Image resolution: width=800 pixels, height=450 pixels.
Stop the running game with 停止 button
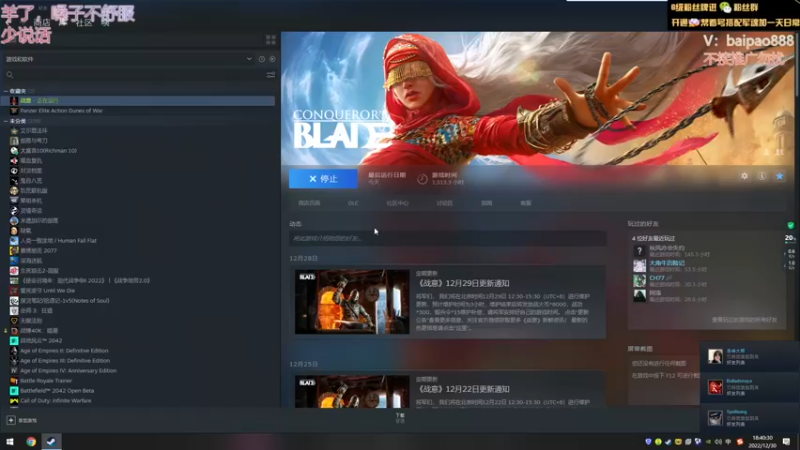pos(323,179)
